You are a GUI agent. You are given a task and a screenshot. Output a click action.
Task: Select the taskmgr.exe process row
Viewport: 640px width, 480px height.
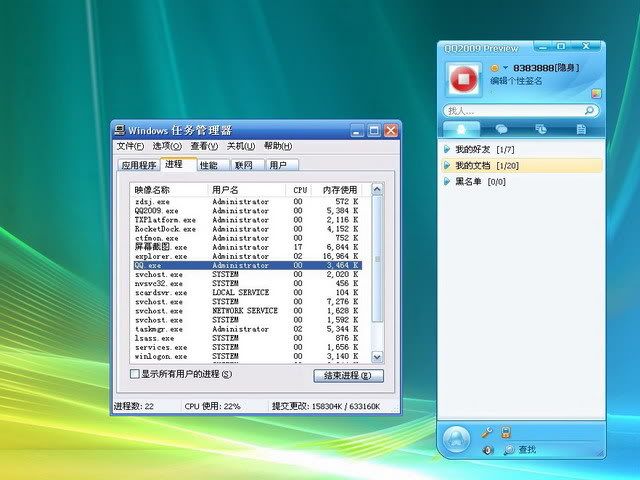(x=247, y=329)
